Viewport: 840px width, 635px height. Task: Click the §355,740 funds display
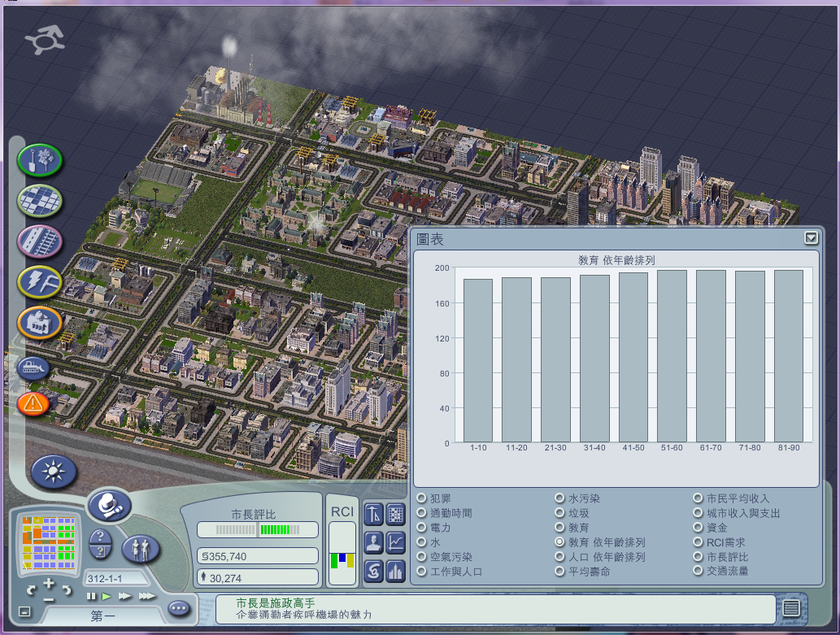point(258,556)
